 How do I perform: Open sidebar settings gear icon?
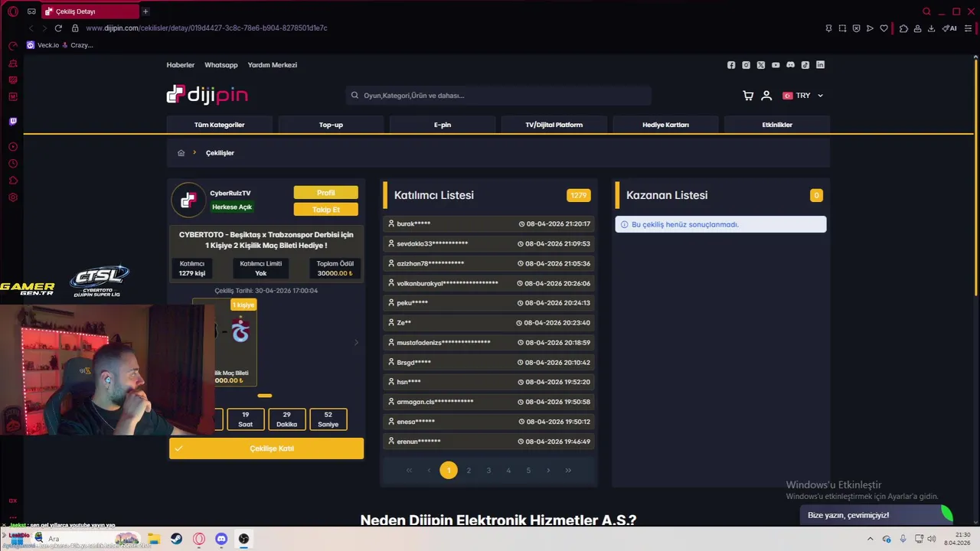pyautogui.click(x=13, y=197)
